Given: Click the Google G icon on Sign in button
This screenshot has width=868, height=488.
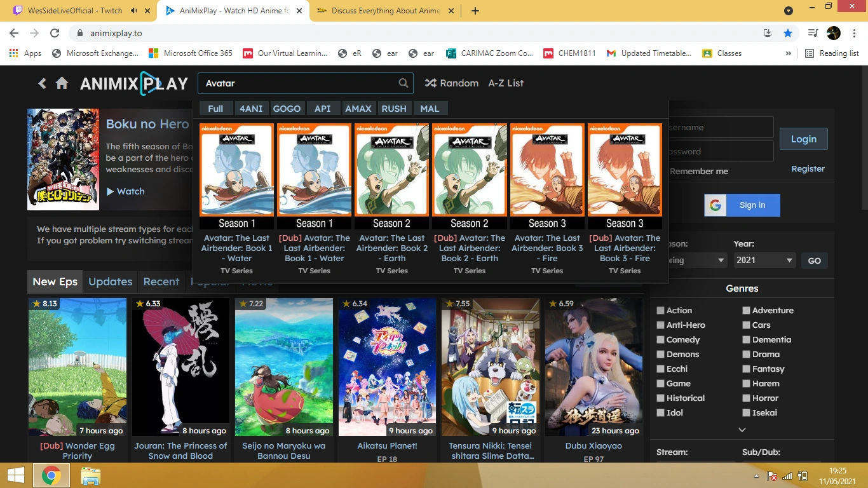Looking at the screenshot, I should (x=715, y=205).
